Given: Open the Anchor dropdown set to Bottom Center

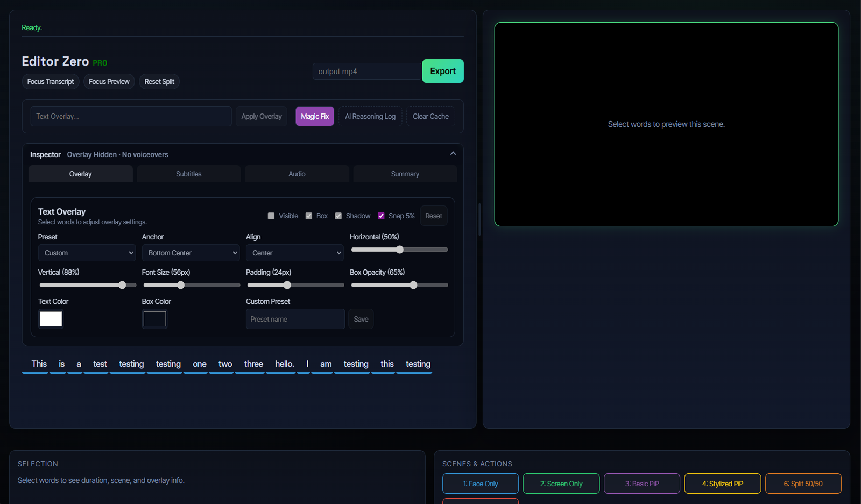Looking at the screenshot, I should coord(190,253).
